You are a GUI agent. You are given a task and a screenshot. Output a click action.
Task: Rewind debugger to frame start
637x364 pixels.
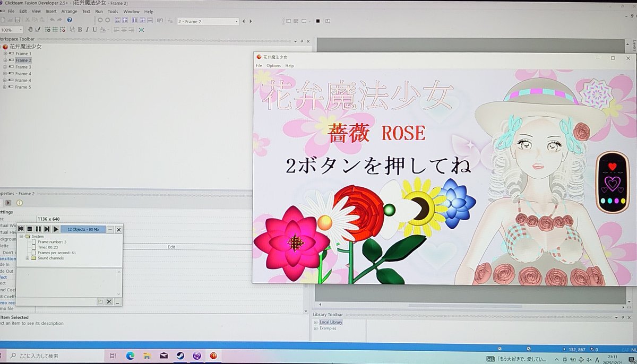(x=21, y=229)
